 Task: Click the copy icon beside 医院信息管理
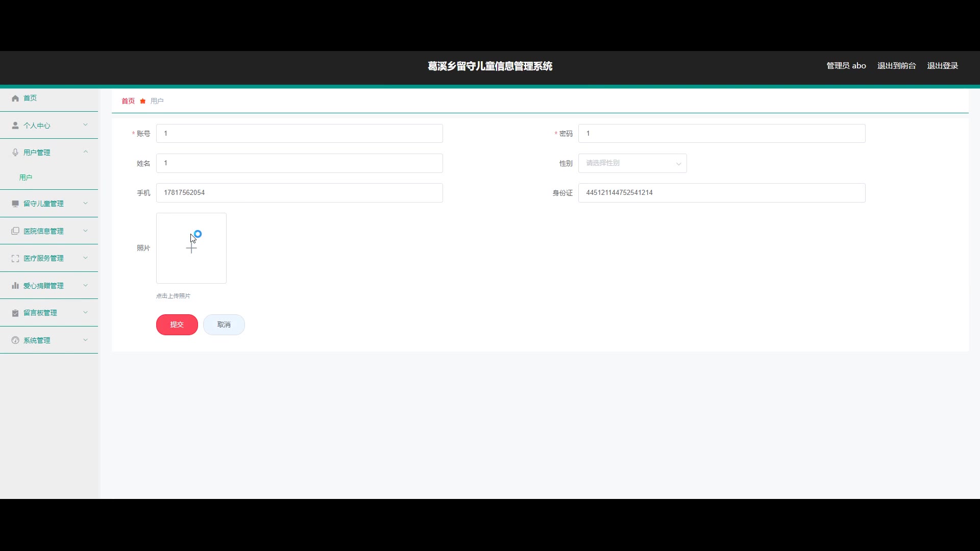click(x=15, y=231)
